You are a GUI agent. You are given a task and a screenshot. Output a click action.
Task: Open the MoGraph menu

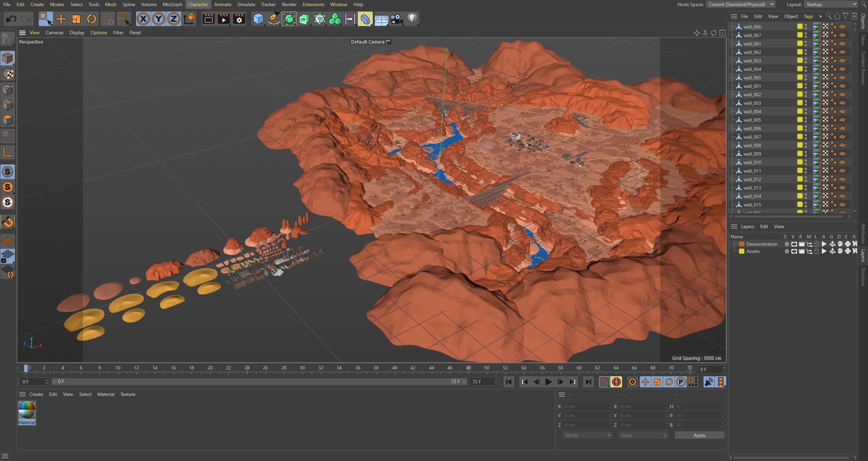[172, 4]
